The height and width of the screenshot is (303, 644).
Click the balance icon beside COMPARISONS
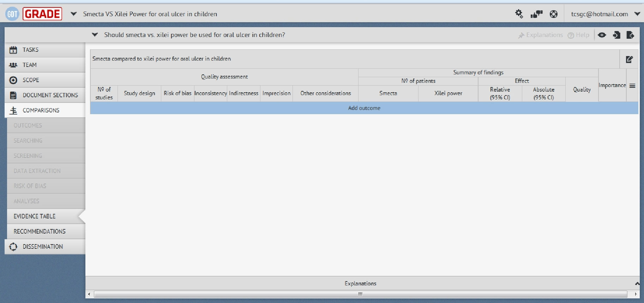[13, 111]
